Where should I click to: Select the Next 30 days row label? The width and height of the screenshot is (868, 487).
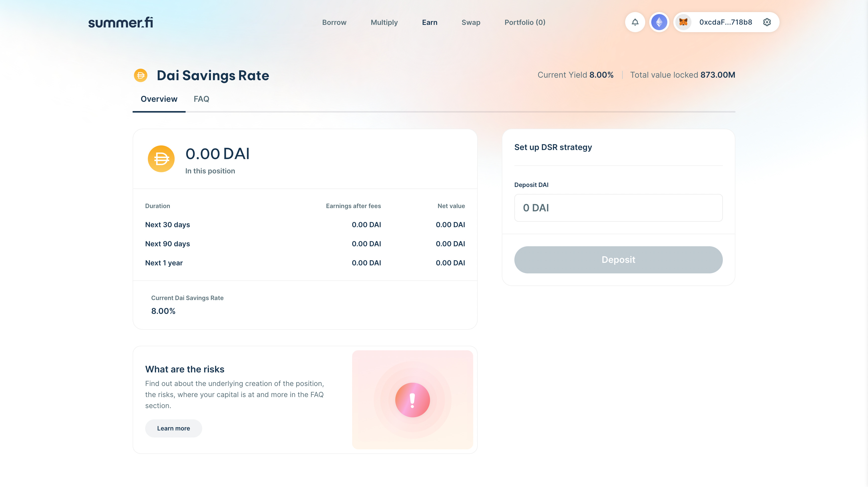(168, 224)
